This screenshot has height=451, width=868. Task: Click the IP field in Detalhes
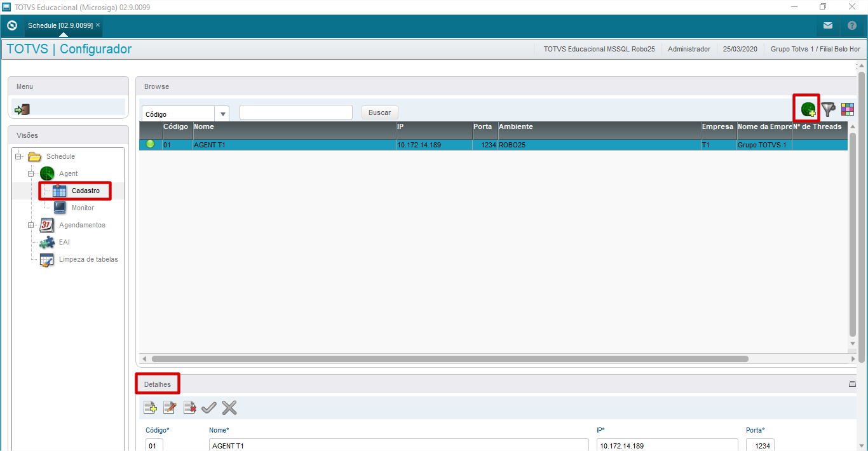point(667,445)
